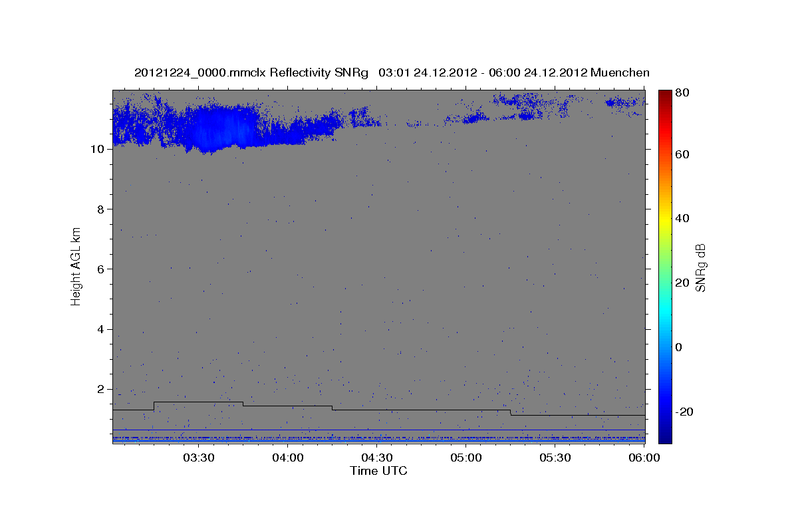Click the 'Height AGL km' axis label
This screenshot has width=798, height=532.
pos(76,267)
